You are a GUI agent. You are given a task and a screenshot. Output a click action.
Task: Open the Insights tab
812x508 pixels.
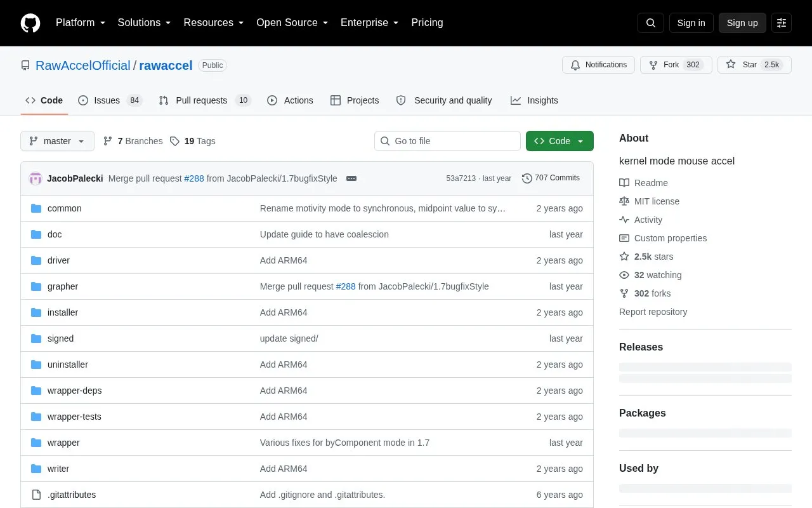pos(534,100)
